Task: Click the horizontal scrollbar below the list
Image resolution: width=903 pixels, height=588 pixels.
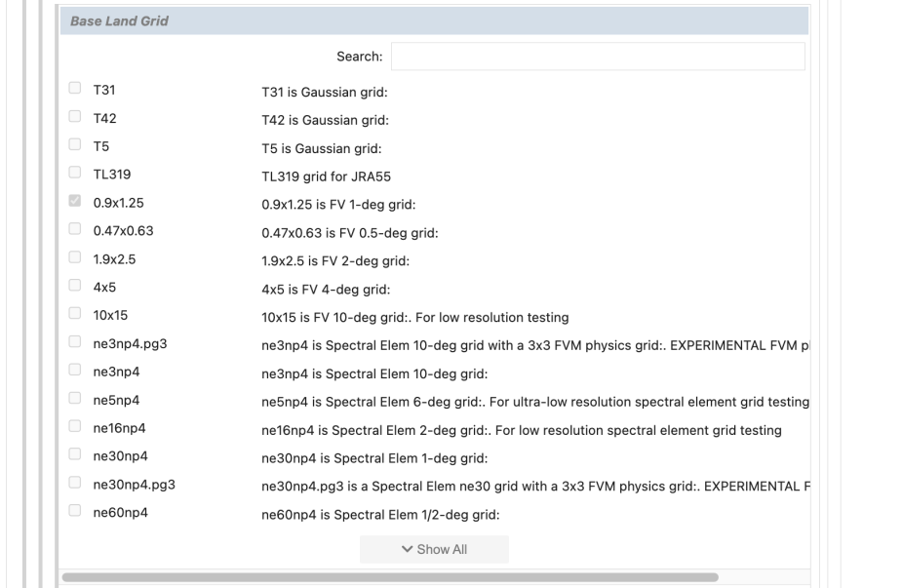Action: click(x=390, y=577)
